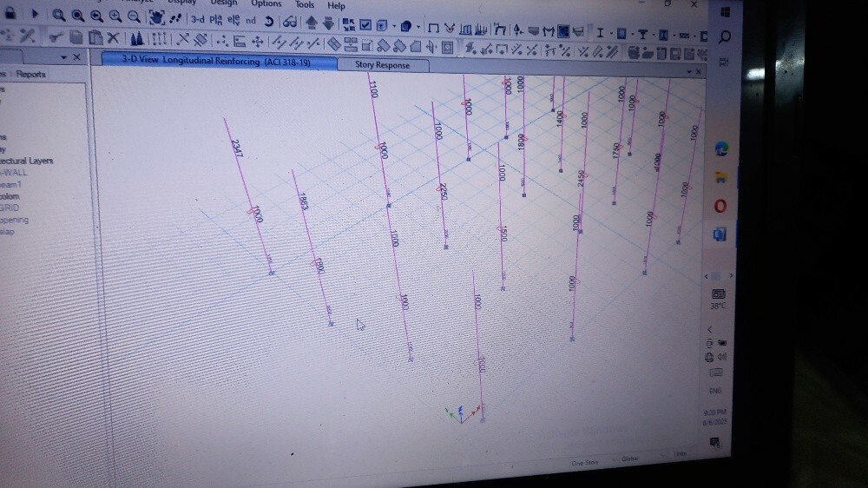This screenshot has height=488, width=868.
Task: Open the Design menu
Action: point(224,3)
